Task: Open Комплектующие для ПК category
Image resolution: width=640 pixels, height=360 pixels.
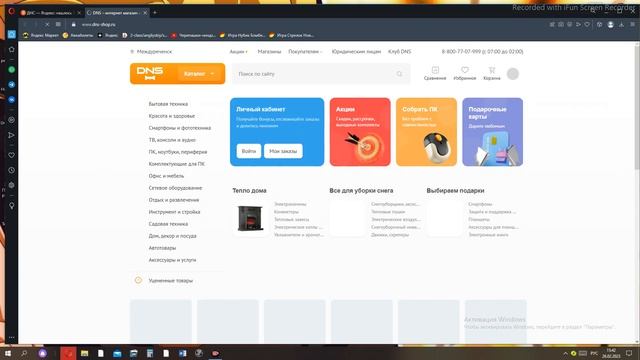Action: [x=176, y=164]
